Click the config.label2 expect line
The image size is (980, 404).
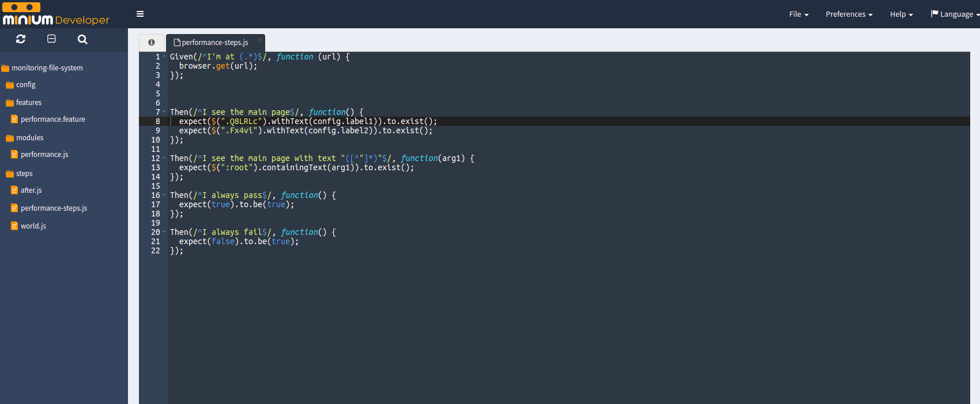point(306,130)
